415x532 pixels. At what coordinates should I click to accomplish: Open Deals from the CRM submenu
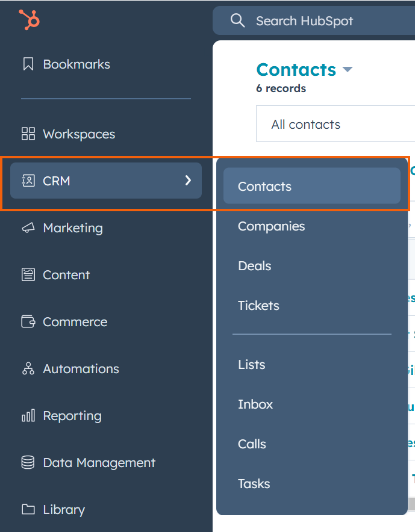255,266
